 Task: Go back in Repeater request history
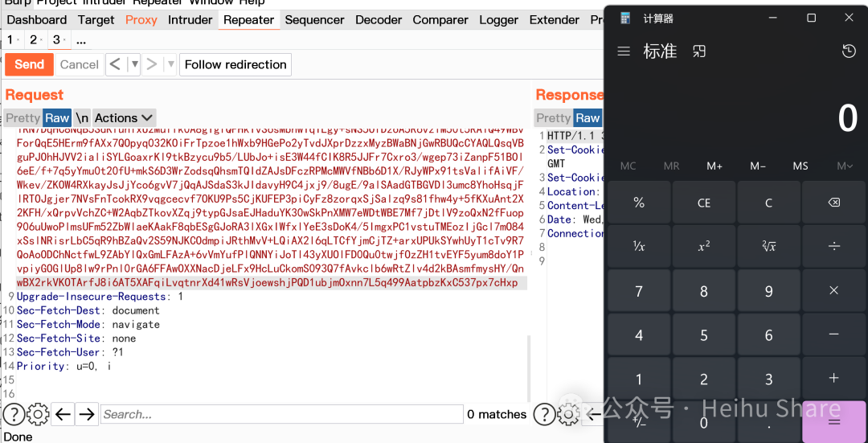[x=115, y=65]
